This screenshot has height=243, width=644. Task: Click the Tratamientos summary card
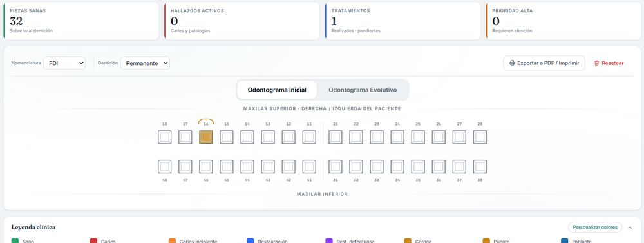click(402, 21)
